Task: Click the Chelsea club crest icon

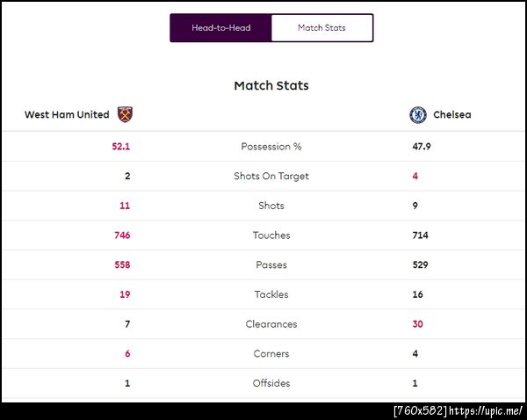Action: tap(418, 115)
